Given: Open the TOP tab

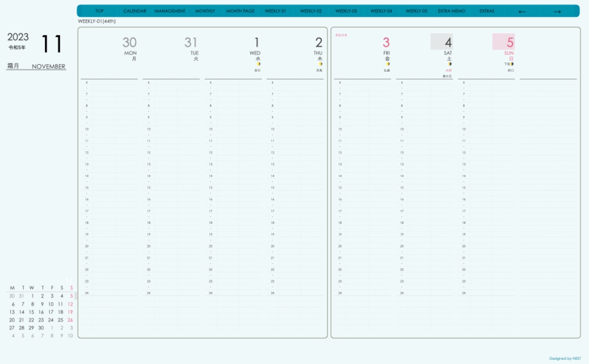Looking at the screenshot, I should (x=99, y=11).
